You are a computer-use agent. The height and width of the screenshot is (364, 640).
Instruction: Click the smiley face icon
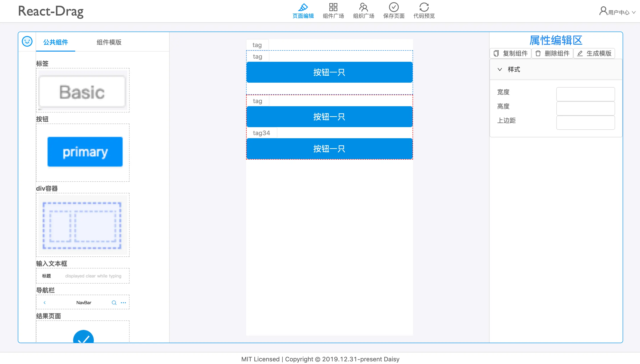(x=27, y=42)
